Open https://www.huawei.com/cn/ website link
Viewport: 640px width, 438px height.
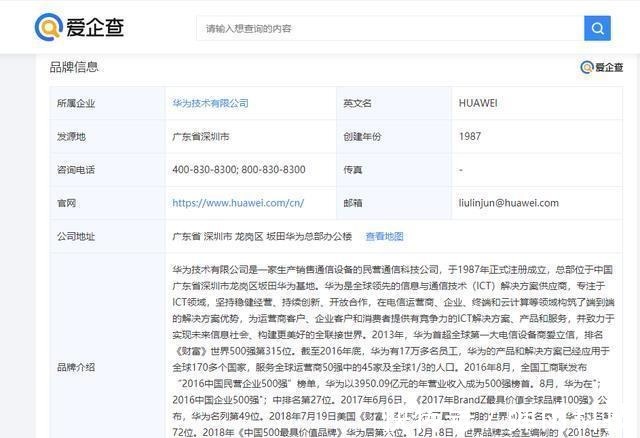tap(238, 203)
